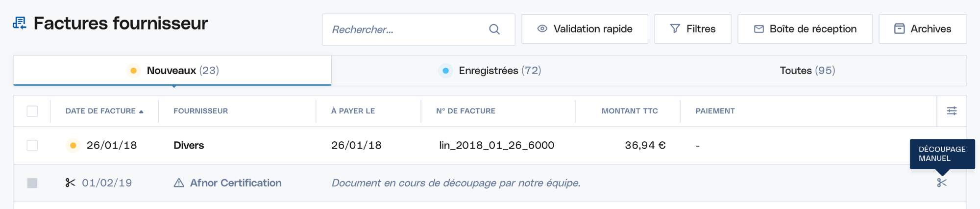The height and width of the screenshot is (209, 980).
Task: Toggle the Afnor Certification row checkbox
Action: click(32, 183)
